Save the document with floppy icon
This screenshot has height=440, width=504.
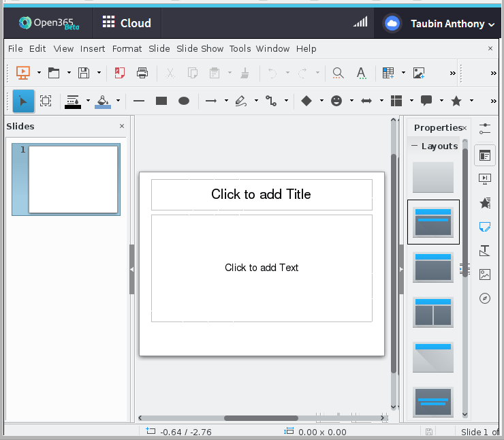click(x=84, y=73)
